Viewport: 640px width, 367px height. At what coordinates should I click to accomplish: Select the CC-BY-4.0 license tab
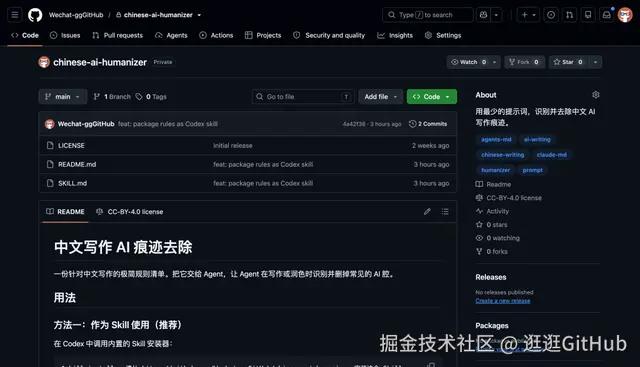(x=129, y=211)
